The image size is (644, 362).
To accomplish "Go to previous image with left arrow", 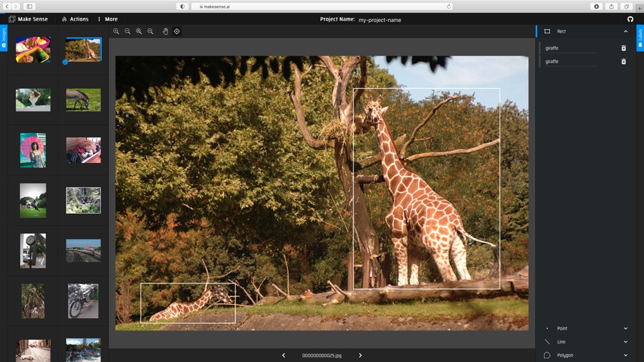I will click(x=283, y=356).
